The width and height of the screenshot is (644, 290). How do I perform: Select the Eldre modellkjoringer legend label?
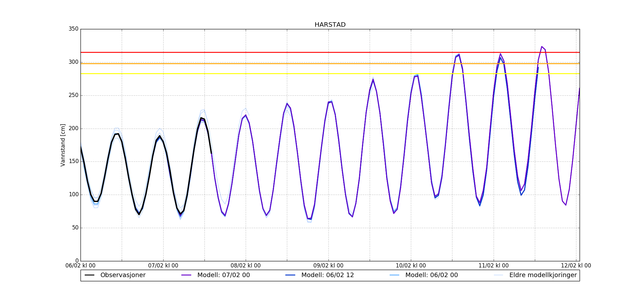click(543, 275)
